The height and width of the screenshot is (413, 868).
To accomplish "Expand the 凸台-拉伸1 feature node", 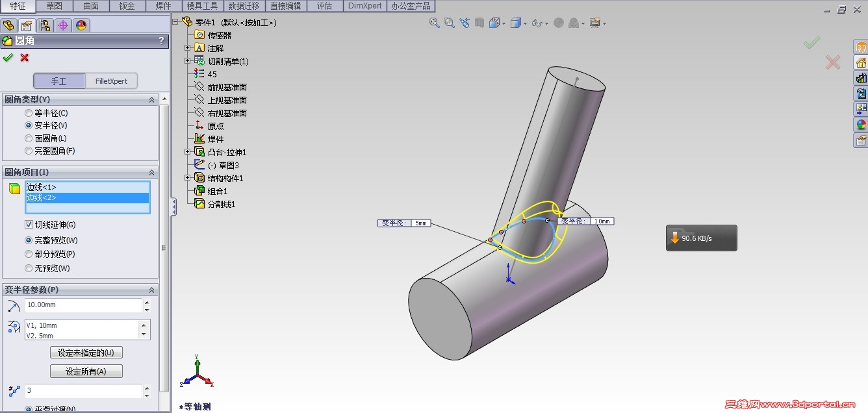I will click(188, 152).
